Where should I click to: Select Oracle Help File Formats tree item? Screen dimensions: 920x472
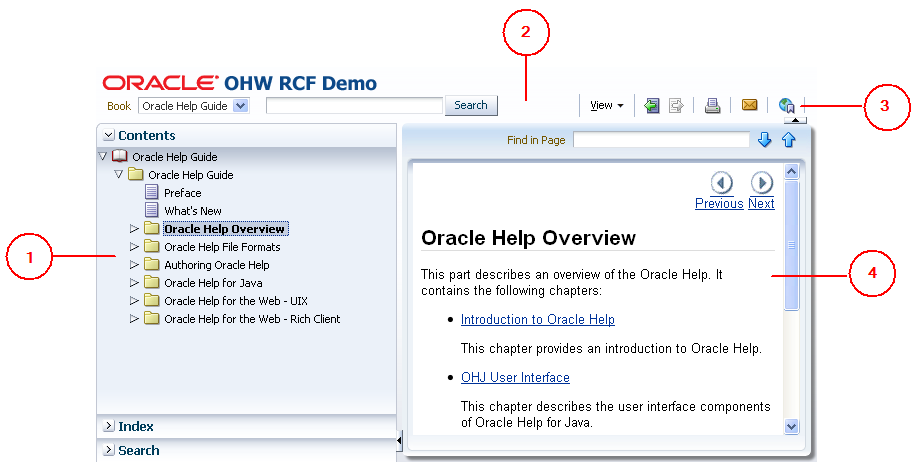click(x=222, y=247)
